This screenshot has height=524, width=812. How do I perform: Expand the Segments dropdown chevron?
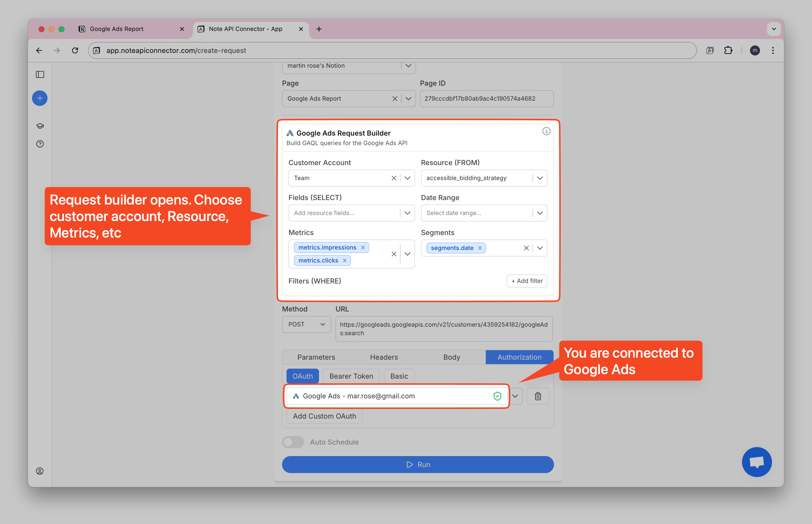click(540, 248)
